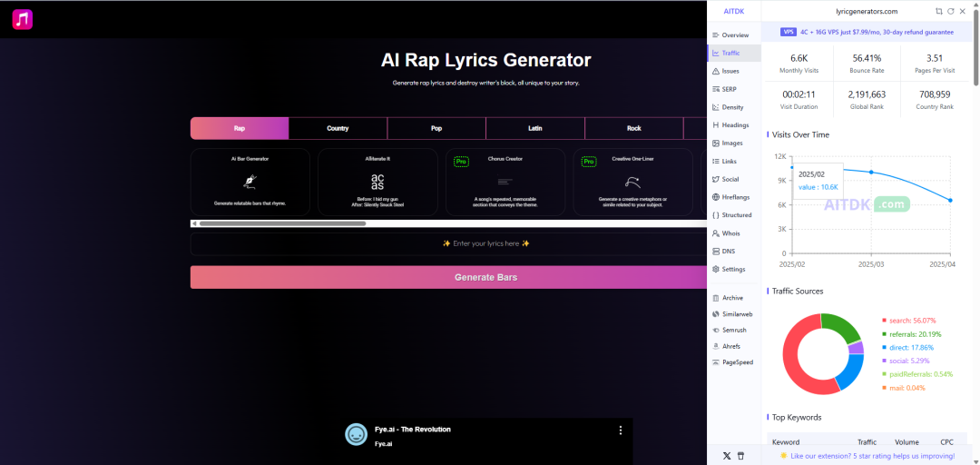Open Whois in the AITDK sidebar
This screenshot has height=465, width=980.
[734, 233]
